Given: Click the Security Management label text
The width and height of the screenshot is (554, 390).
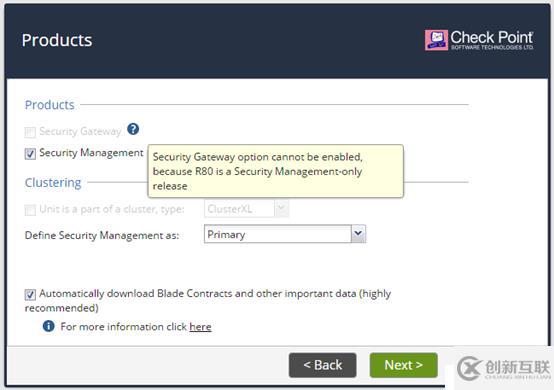Looking at the screenshot, I should [91, 153].
